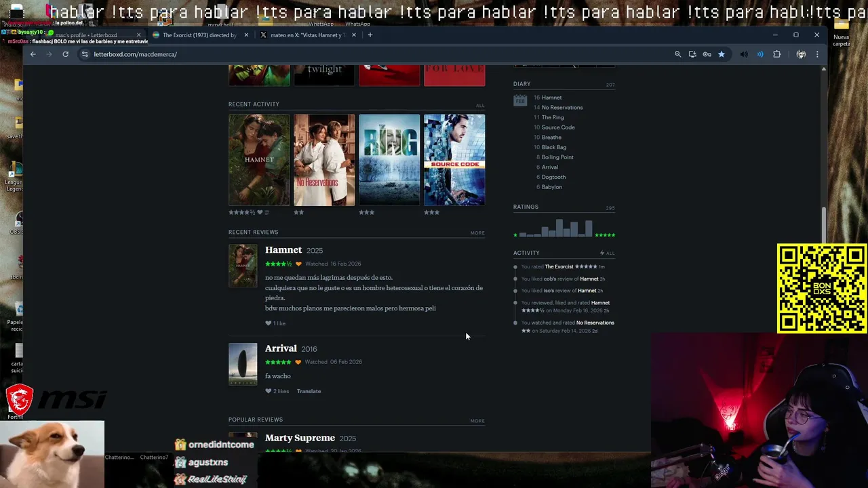Open Babylon diary entry

[x=552, y=187]
